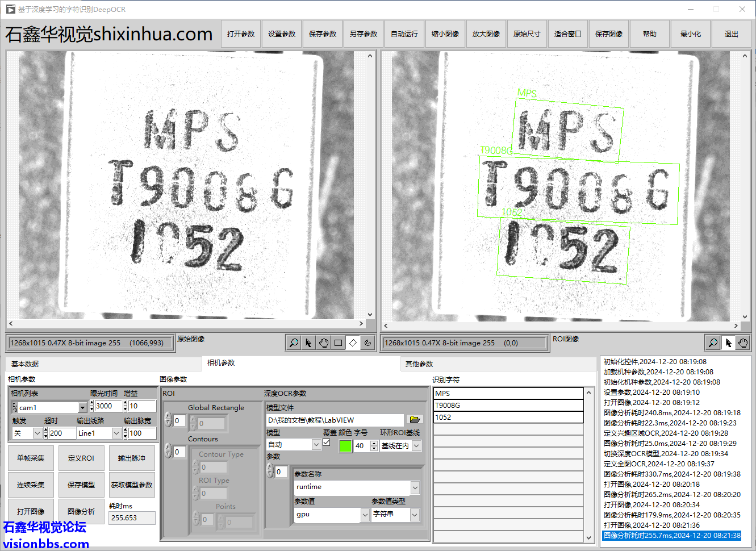
Task: Open the camera list cam1 dropdown
Action: [x=82, y=407]
